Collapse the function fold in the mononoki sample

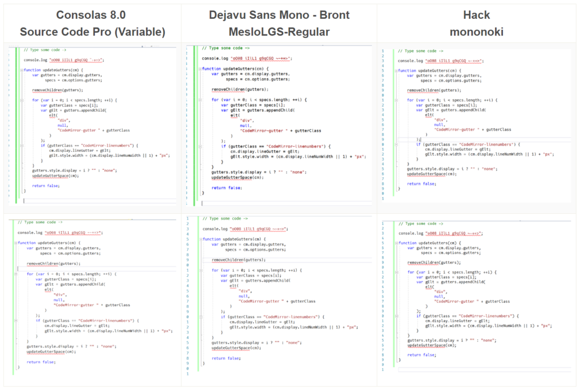[396, 243]
